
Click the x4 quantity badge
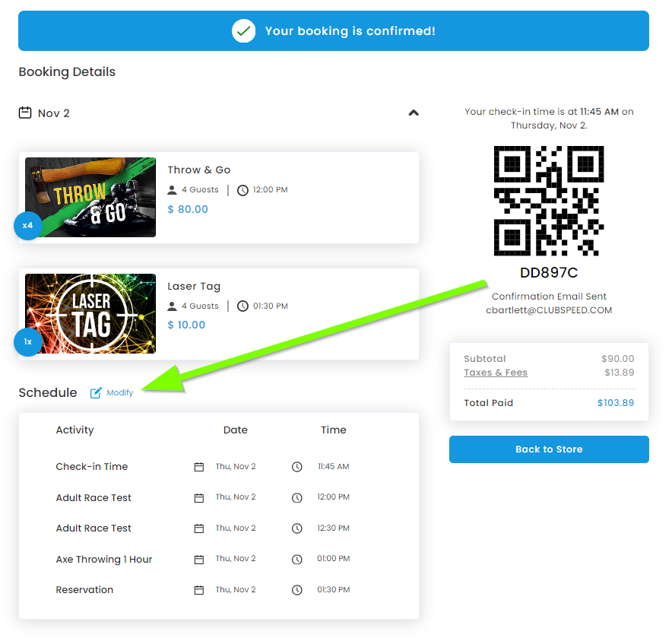(x=28, y=226)
